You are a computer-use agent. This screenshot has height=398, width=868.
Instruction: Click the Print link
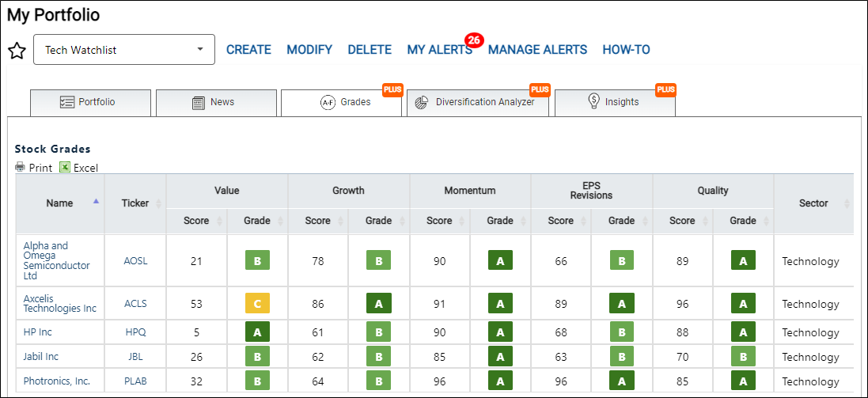40,168
